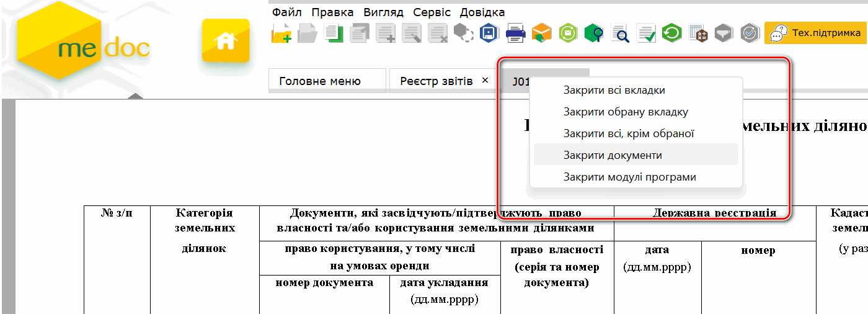Click the green mail hexagon icon

pos(567,33)
